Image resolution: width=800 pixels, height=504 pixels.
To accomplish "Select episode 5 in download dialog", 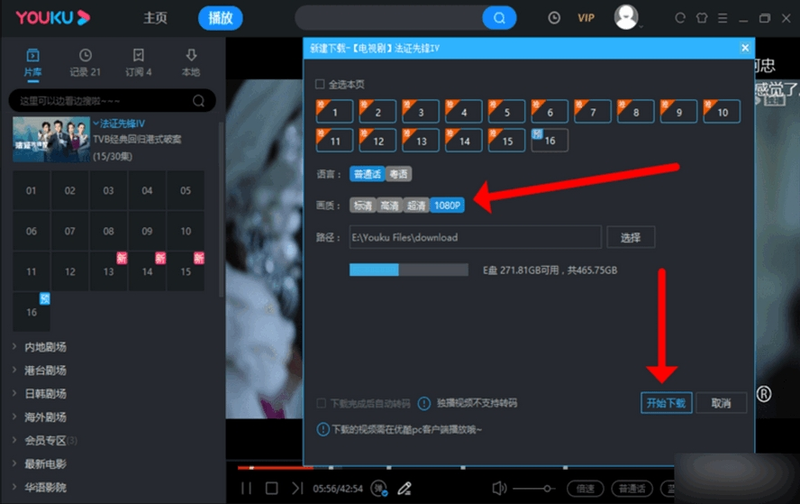I will pyautogui.click(x=507, y=112).
